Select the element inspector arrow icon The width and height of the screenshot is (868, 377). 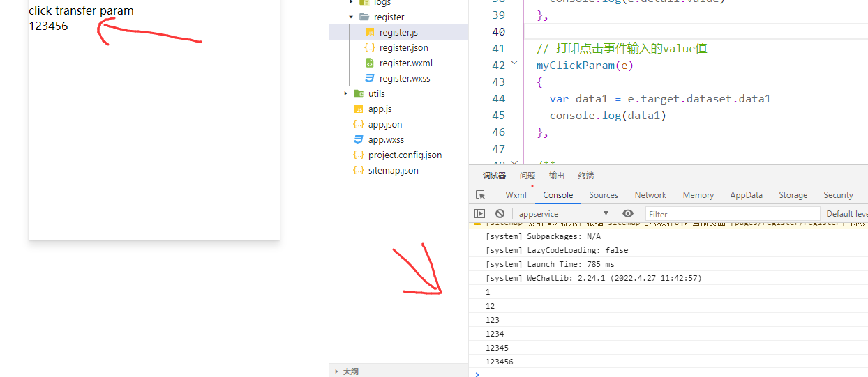click(480, 195)
